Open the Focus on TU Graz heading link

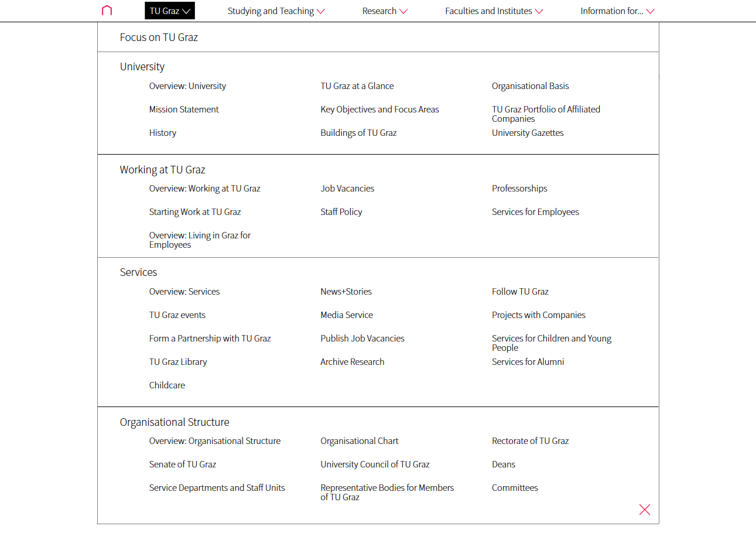159,37
